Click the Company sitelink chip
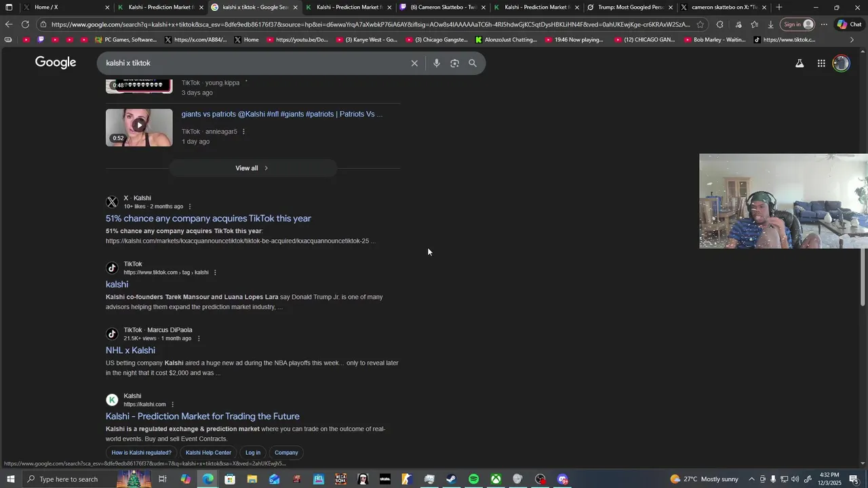The image size is (868, 488). (286, 453)
